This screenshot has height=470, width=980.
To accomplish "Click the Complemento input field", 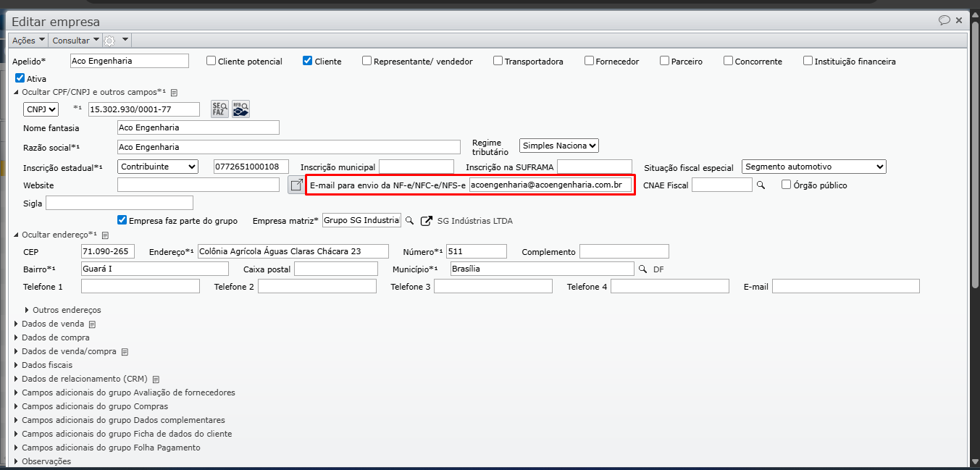I will pyautogui.click(x=624, y=251).
